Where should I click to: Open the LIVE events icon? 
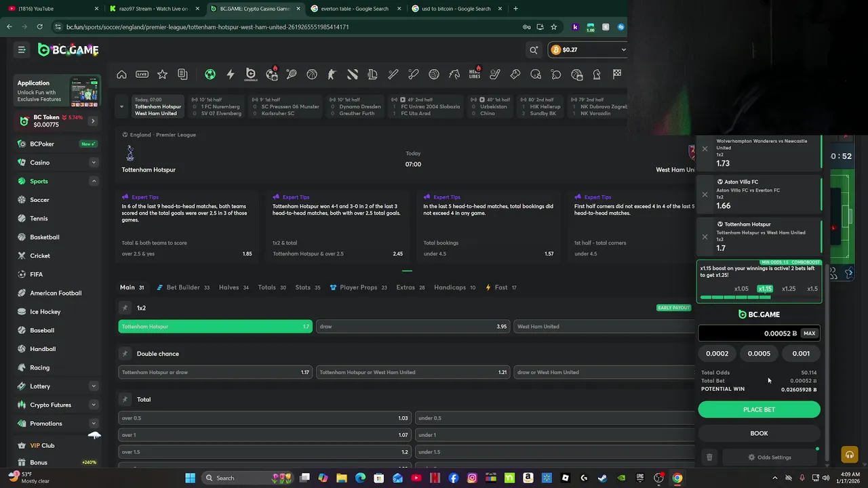[x=142, y=75]
